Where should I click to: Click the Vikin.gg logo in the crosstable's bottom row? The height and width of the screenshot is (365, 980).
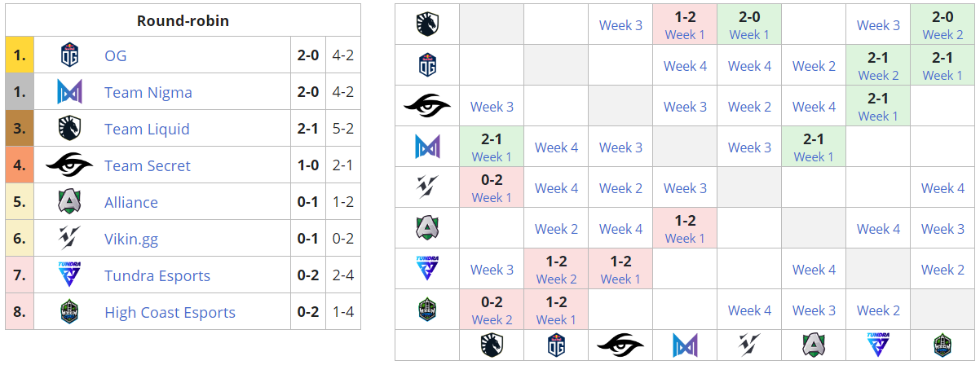coord(749,345)
